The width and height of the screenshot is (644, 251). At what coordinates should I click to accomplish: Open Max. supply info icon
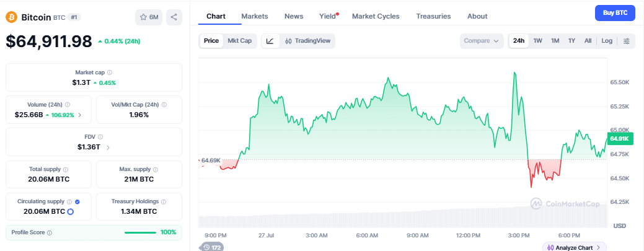click(x=157, y=169)
